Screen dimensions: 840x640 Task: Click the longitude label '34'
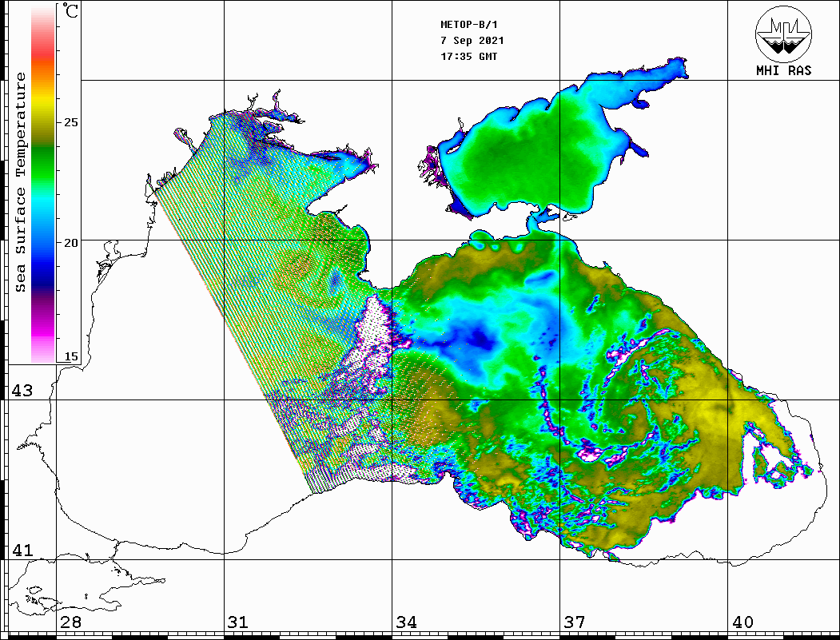point(406,622)
